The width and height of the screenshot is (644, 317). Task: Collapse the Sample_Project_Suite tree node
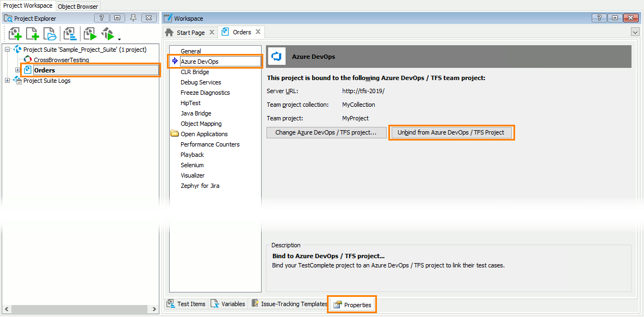tap(7, 50)
